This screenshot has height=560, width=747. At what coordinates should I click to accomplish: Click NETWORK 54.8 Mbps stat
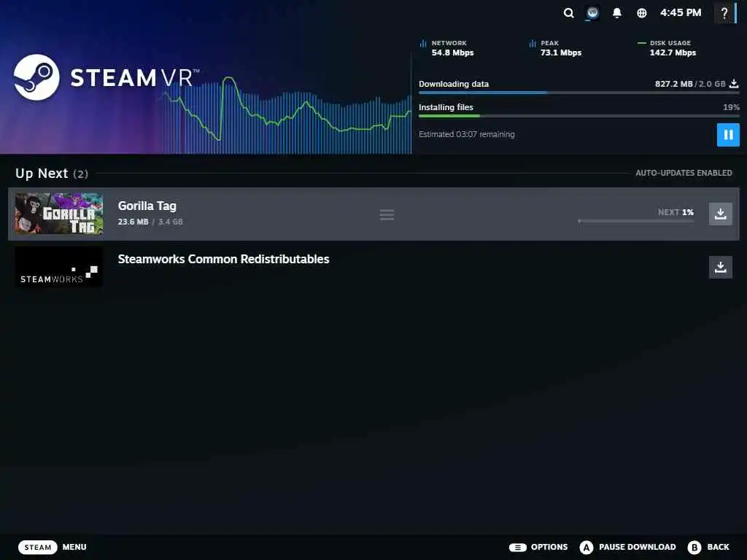pos(447,48)
